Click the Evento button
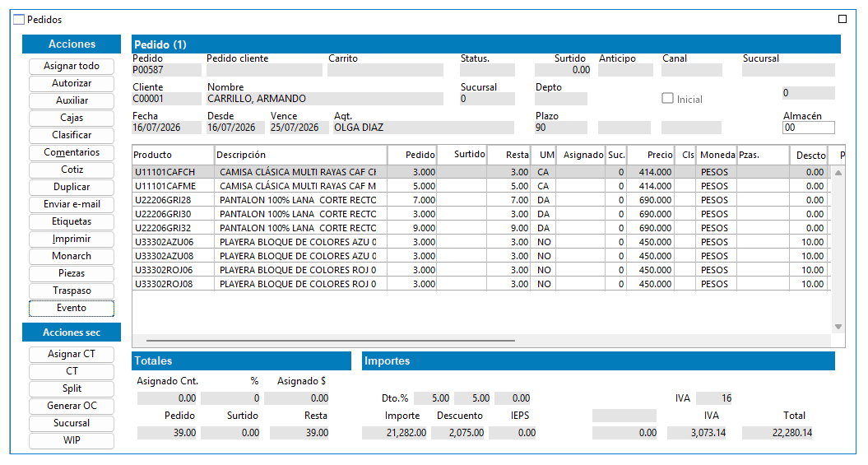 pos(72,309)
